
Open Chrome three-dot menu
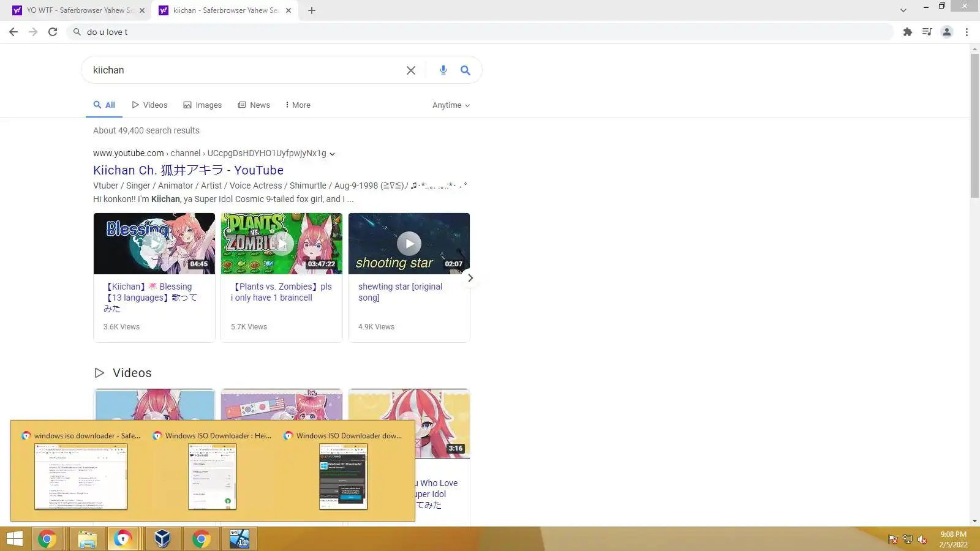click(x=967, y=32)
